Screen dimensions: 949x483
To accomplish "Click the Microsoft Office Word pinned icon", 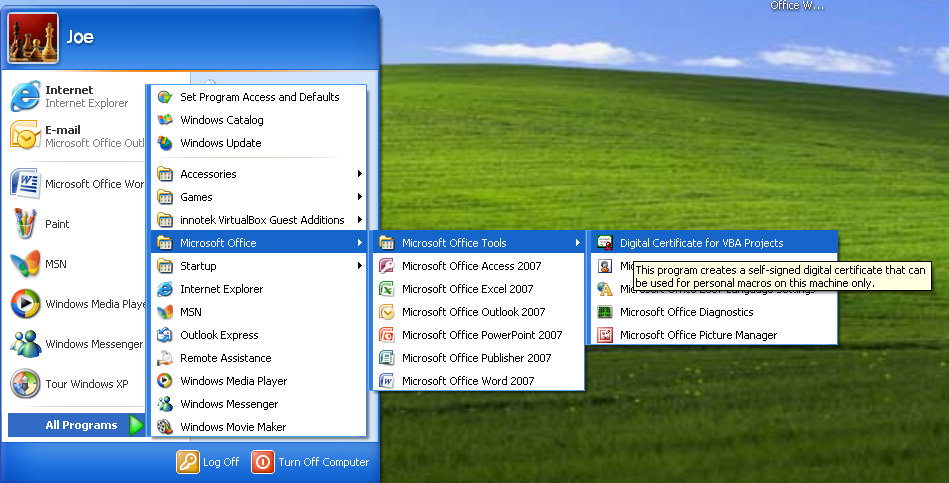I will (x=25, y=183).
